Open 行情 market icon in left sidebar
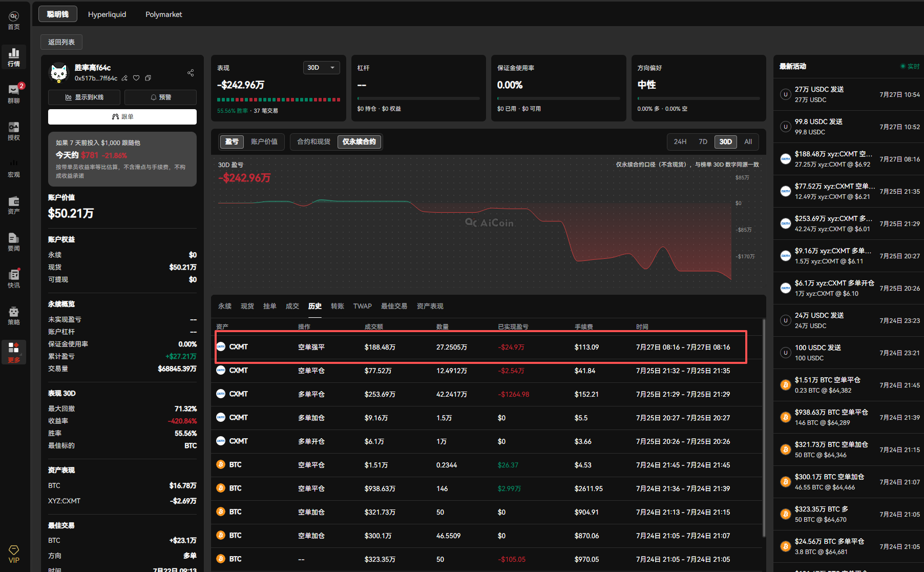 coord(14,57)
